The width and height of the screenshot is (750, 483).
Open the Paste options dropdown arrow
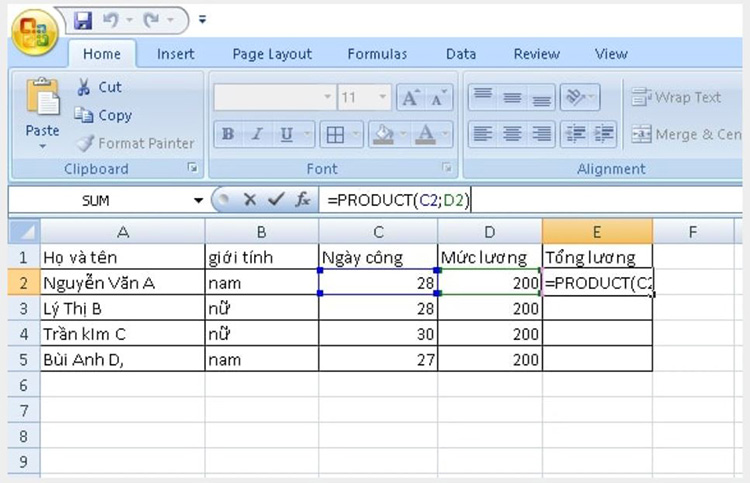(x=43, y=146)
